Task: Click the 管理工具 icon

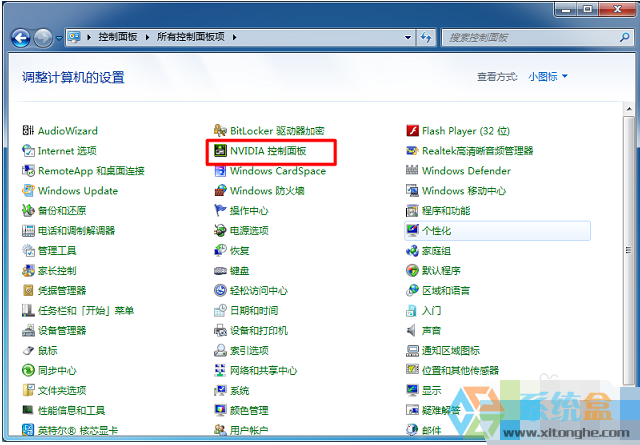Action: coord(28,251)
